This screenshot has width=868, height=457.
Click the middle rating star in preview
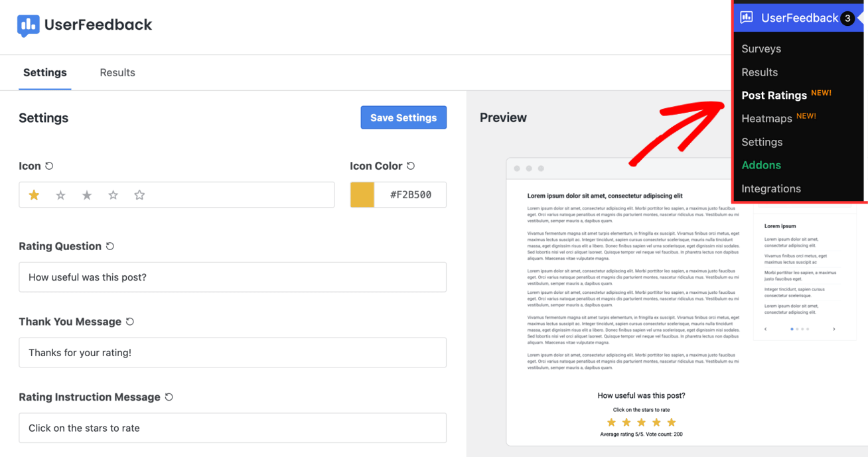(x=641, y=423)
